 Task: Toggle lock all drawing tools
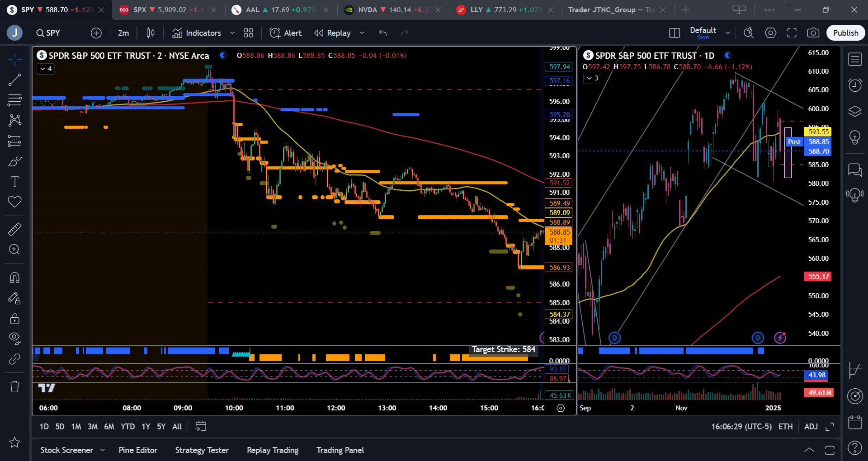14,319
